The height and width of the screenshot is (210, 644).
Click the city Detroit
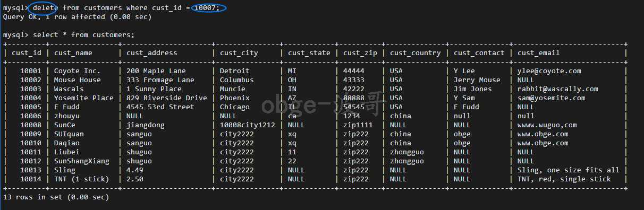pos(235,71)
